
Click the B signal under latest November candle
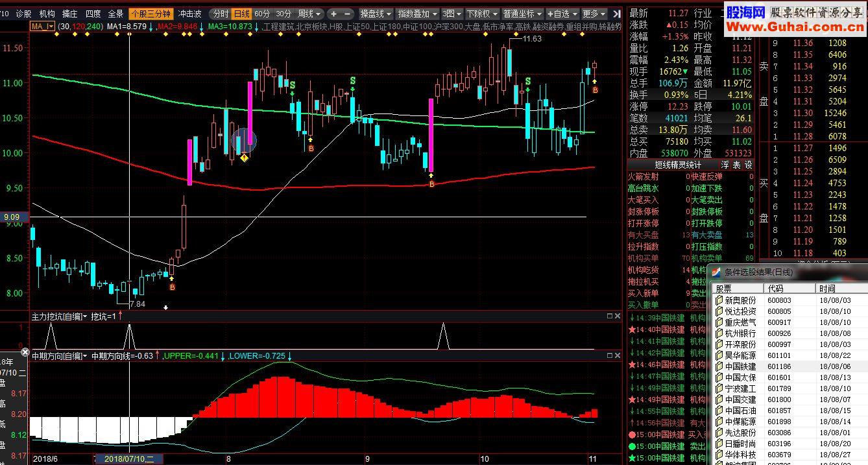tap(595, 89)
